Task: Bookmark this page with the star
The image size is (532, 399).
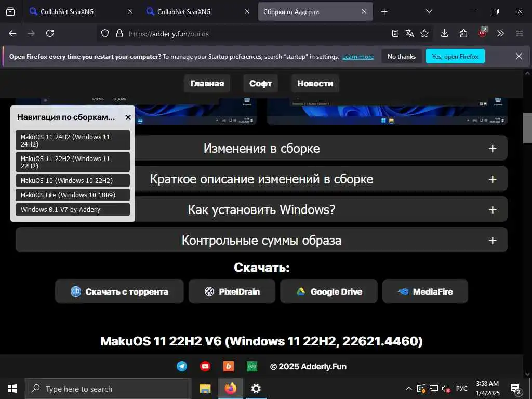Action: coord(424,33)
